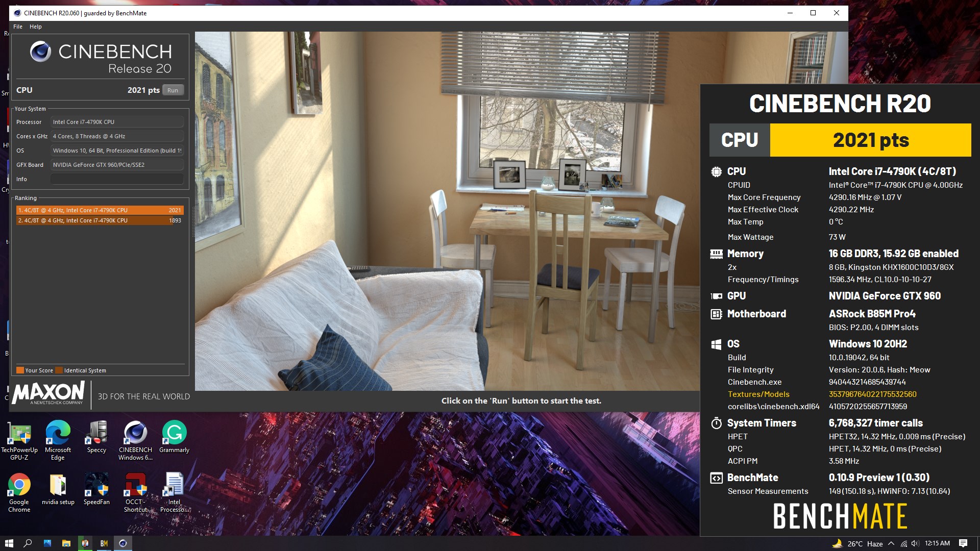Click Memory icon in BenchMate panel
This screenshot has width=980, height=551.
(x=716, y=254)
